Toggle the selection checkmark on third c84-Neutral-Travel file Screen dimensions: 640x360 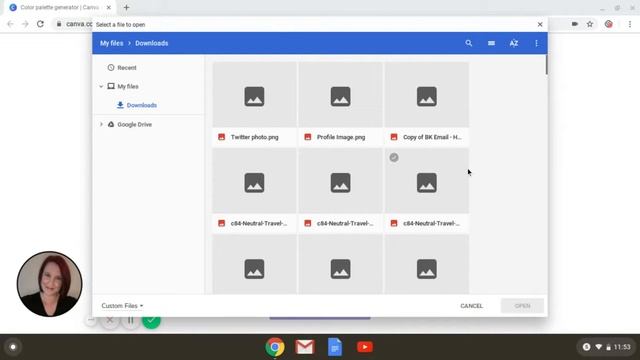click(394, 158)
